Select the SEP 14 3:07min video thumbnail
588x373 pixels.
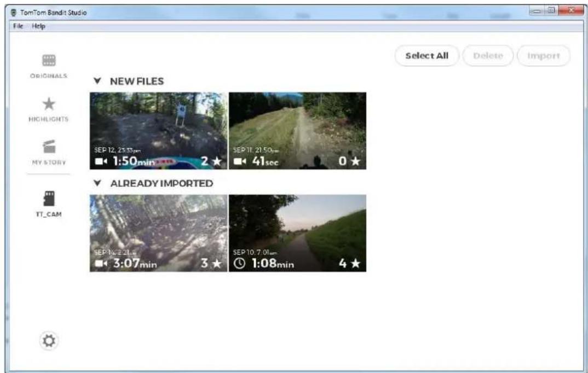coord(159,233)
